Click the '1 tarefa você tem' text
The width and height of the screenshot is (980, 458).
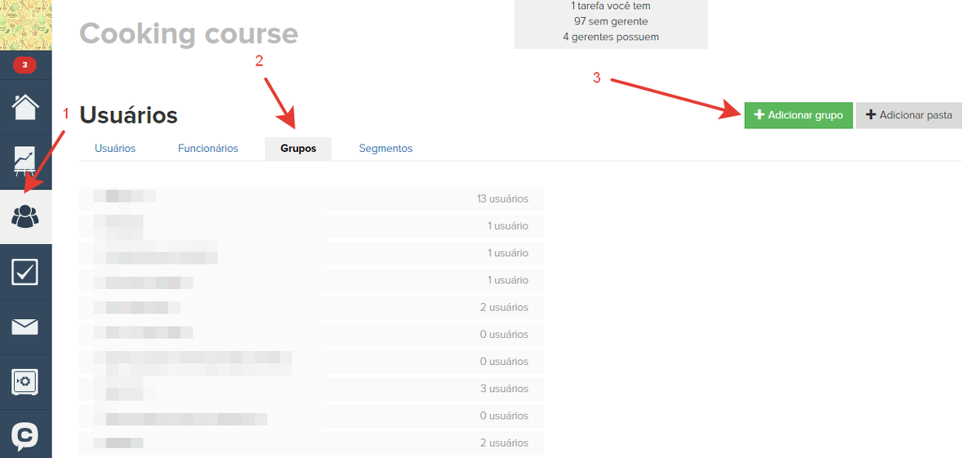coord(611,7)
